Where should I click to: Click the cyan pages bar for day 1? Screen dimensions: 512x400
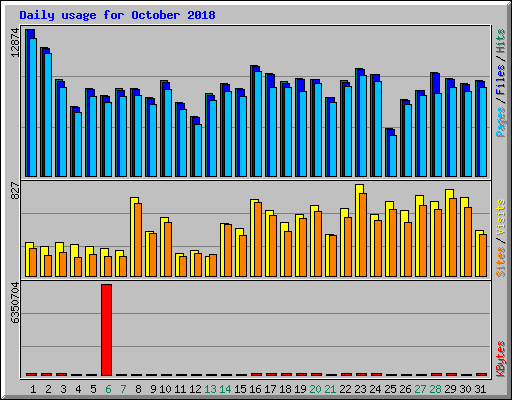point(33,107)
